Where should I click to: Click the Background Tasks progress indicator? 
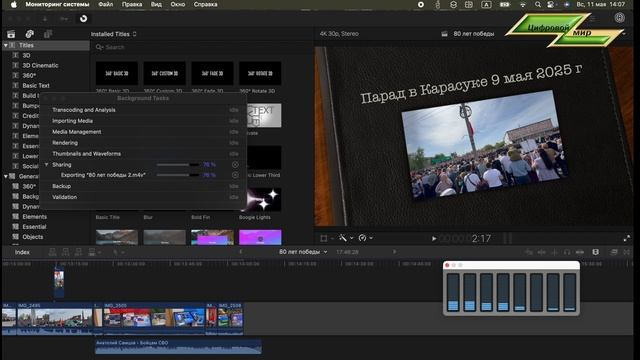83,18
